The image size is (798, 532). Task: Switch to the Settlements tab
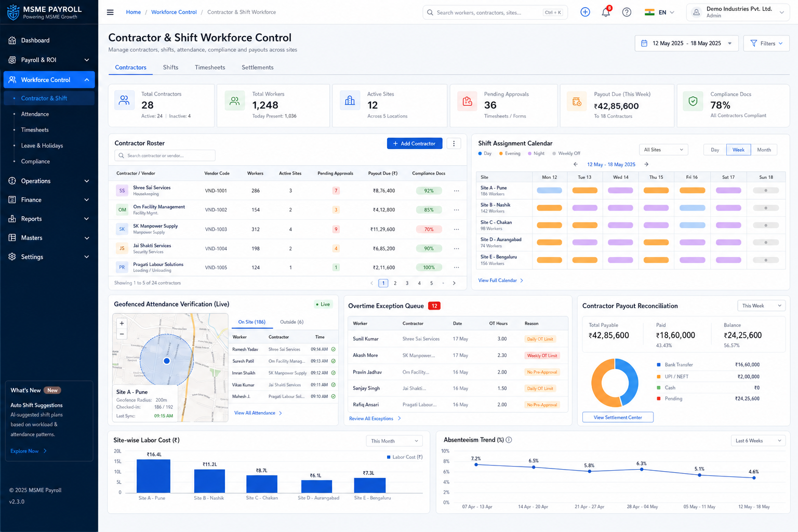click(258, 68)
